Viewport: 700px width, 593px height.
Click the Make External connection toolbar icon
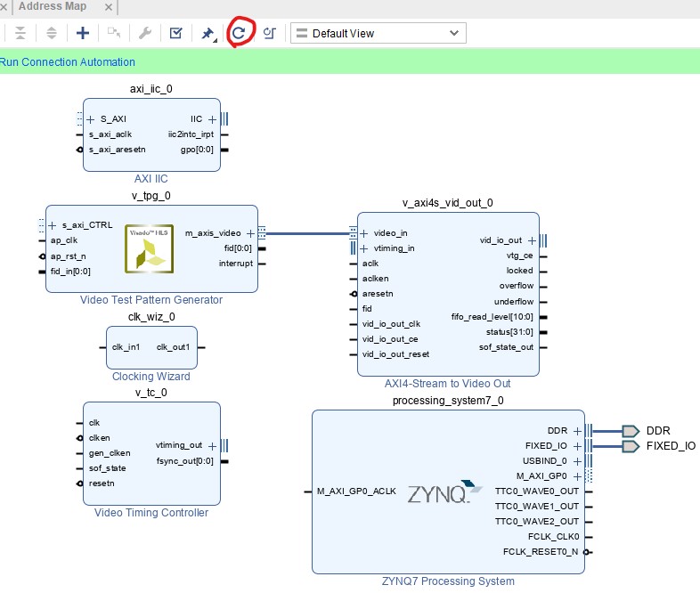(x=114, y=33)
